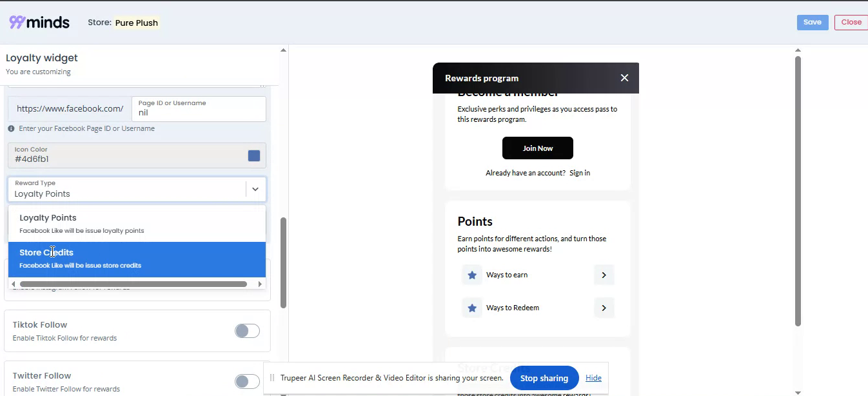
Task: Click the Stop sharing button
Action: 544,378
